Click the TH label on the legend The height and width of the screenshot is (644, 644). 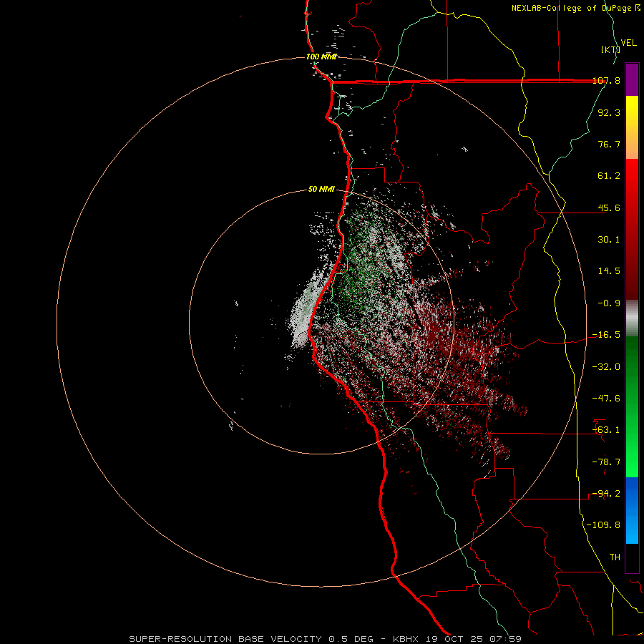pos(615,557)
